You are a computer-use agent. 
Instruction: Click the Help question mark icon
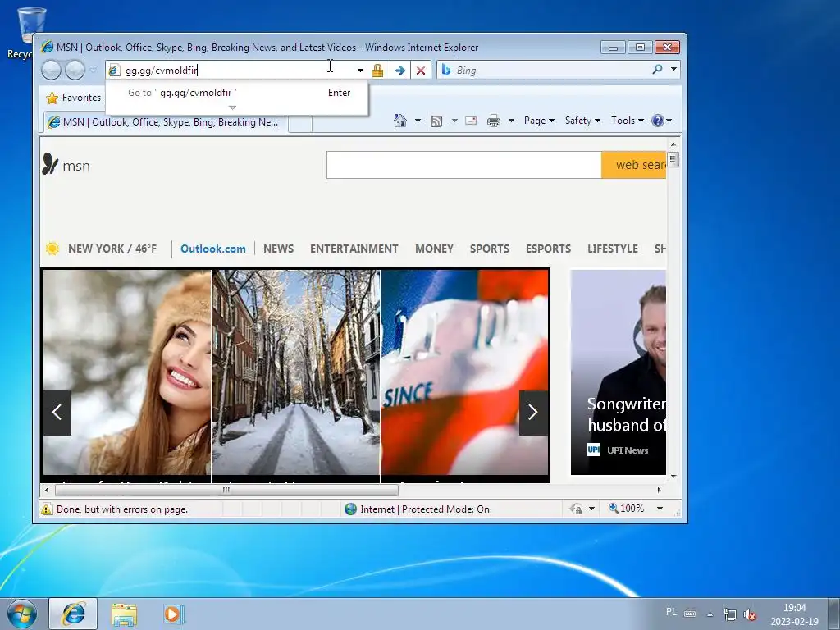tap(658, 121)
